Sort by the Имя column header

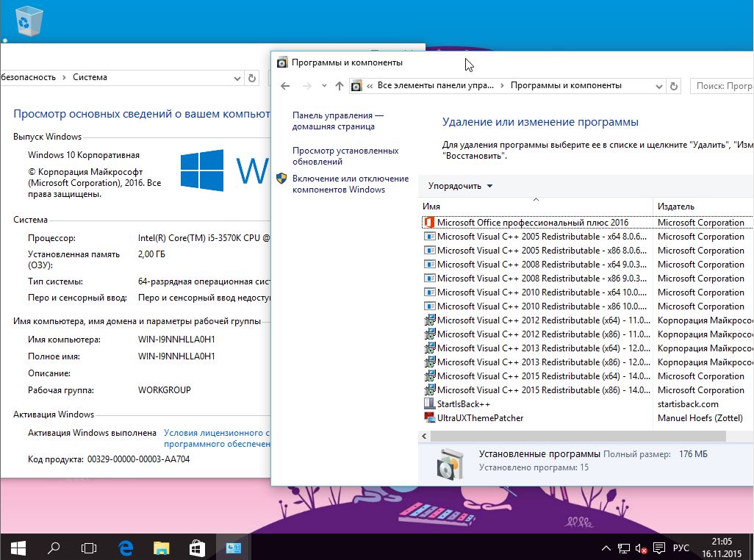[535, 207]
